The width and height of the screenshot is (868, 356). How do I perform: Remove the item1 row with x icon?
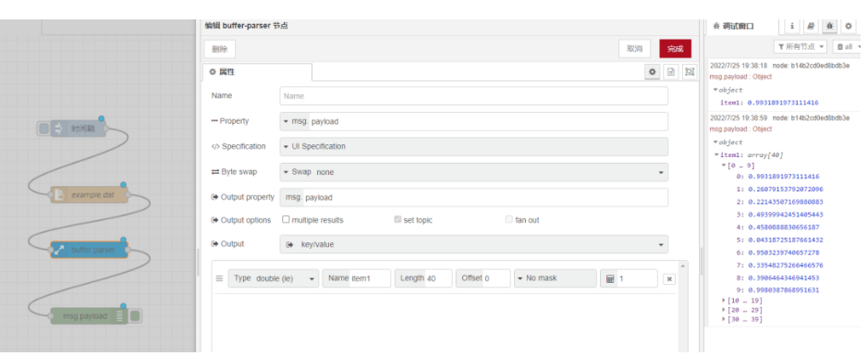point(669,279)
